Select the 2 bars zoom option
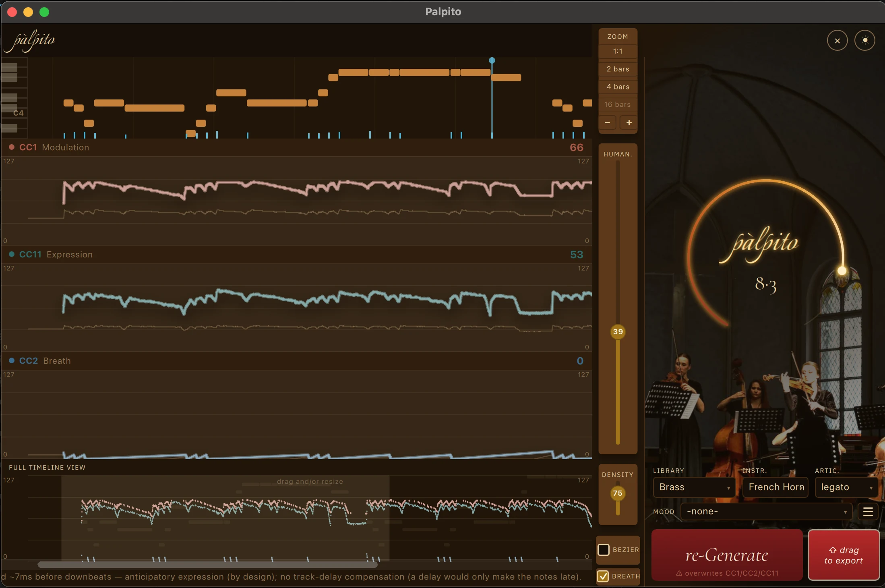 (618, 69)
